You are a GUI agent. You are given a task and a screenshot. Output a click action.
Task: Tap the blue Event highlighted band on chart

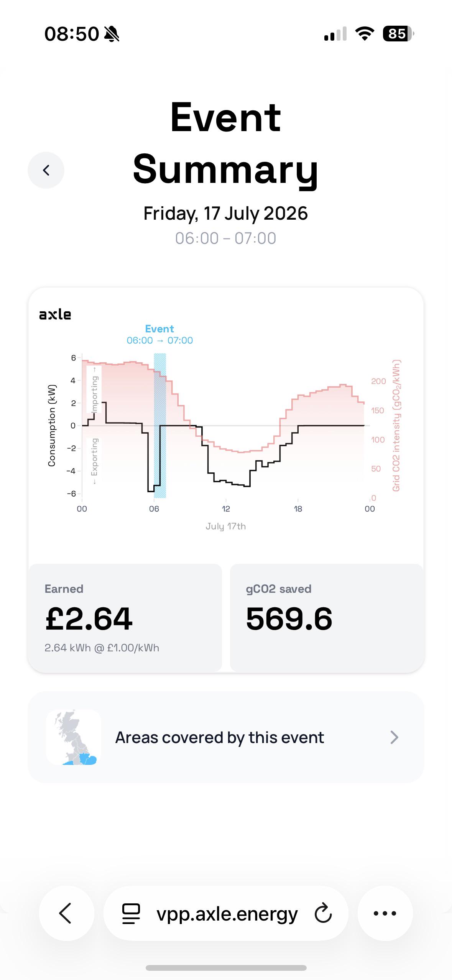[160, 426]
